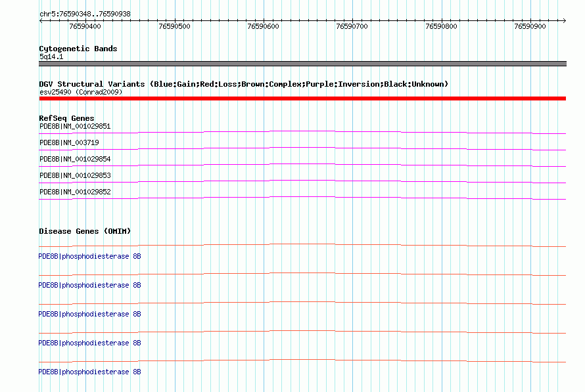The width and height of the screenshot is (585, 392).
Task: Open transcript PDE8B|NM_003719
Action: point(69,142)
